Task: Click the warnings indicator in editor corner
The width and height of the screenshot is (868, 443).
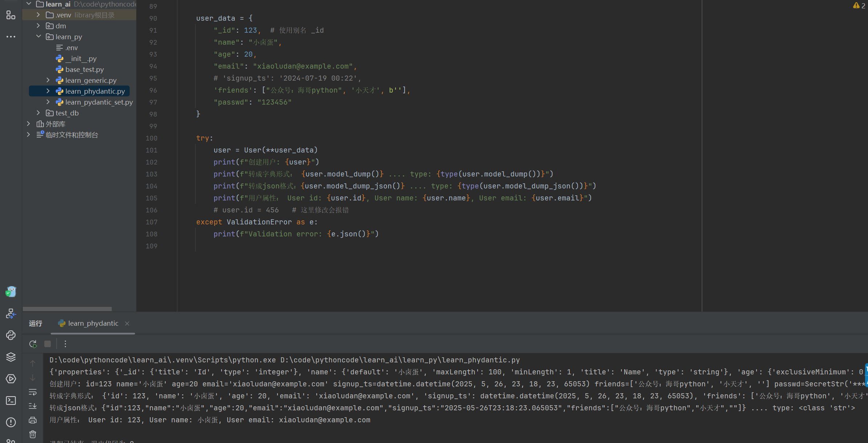Action: pyautogui.click(x=859, y=5)
